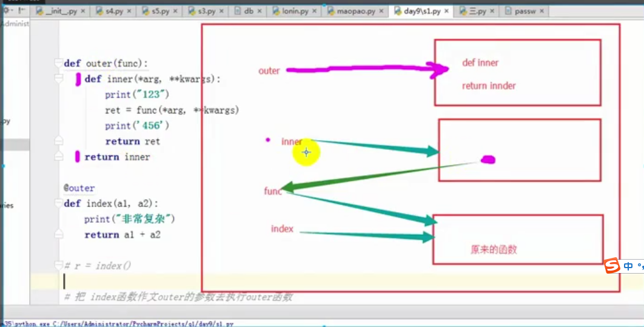Click the print("非常复杂") line

[129, 219]
